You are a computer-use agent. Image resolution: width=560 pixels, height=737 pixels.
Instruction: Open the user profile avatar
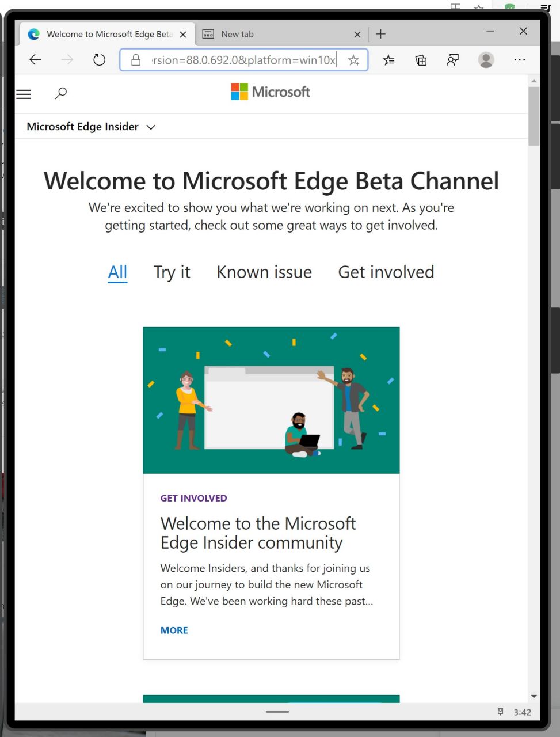(486, 60)
